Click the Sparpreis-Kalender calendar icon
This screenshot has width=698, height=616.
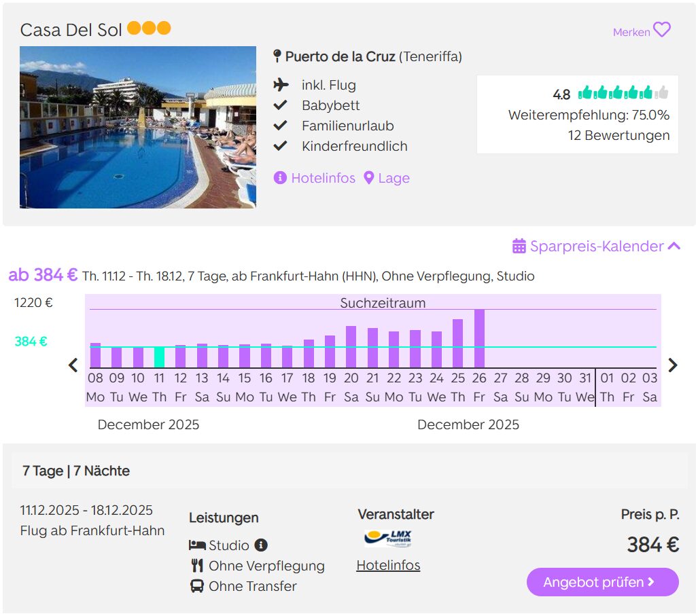pyautogui.click(x=519, y=246)
